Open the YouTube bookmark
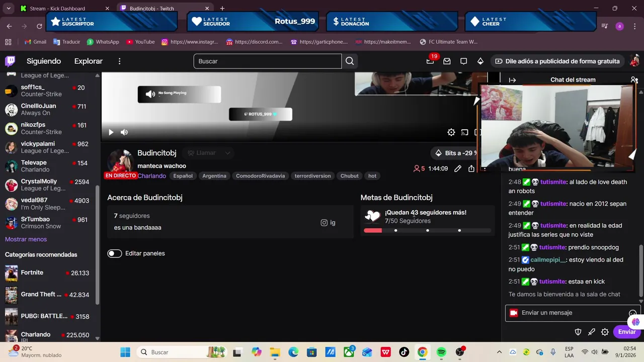This screenshot has width=644, height=362. pos(140,42)
